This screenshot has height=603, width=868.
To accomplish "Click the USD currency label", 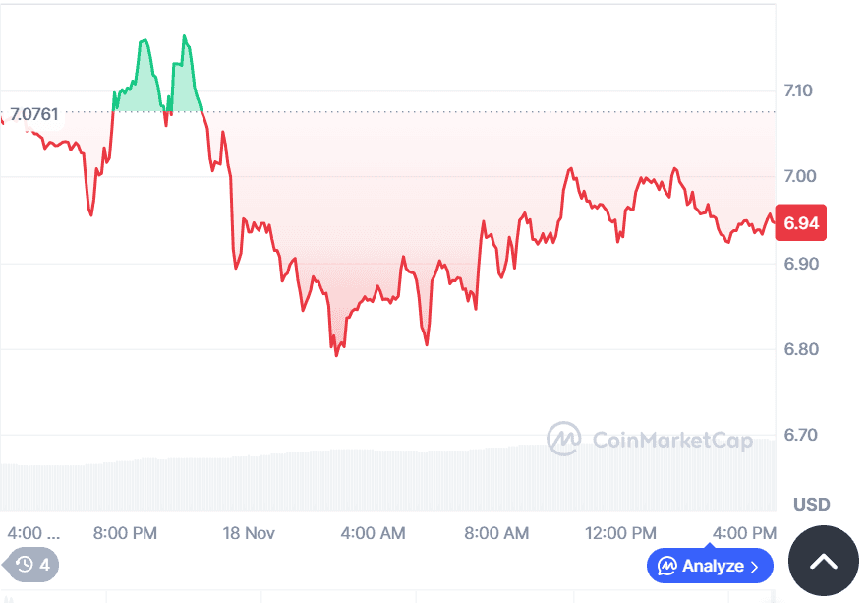I will click(812, 505).
